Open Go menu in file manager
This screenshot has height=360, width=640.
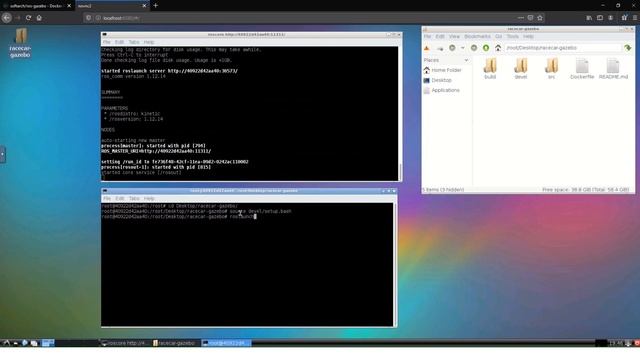tap(498, 36)
